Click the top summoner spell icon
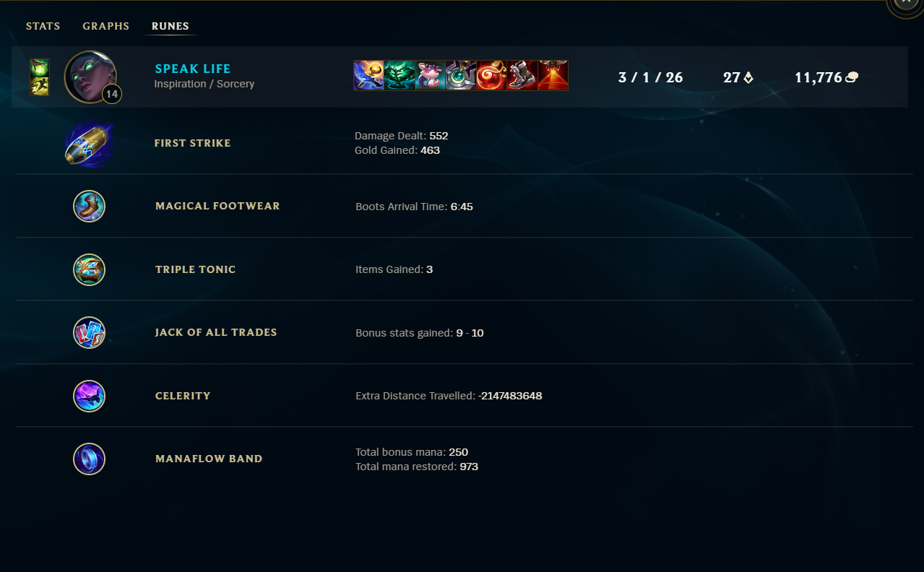The height and width of the screenshot is (572, 924). pos(40,68)
